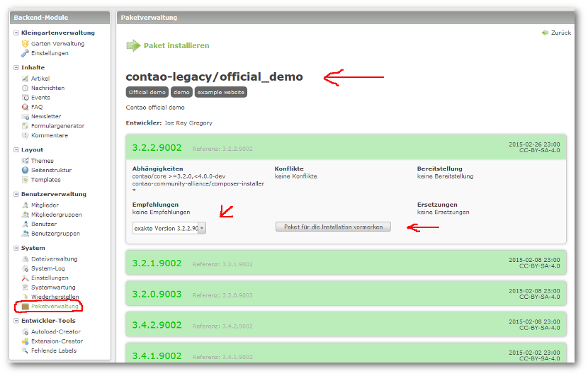Click dependency contao/core >=3.2.0,<4.0.0-dev
The width and height of the screenshot is (588, 376).
[179, 176]
